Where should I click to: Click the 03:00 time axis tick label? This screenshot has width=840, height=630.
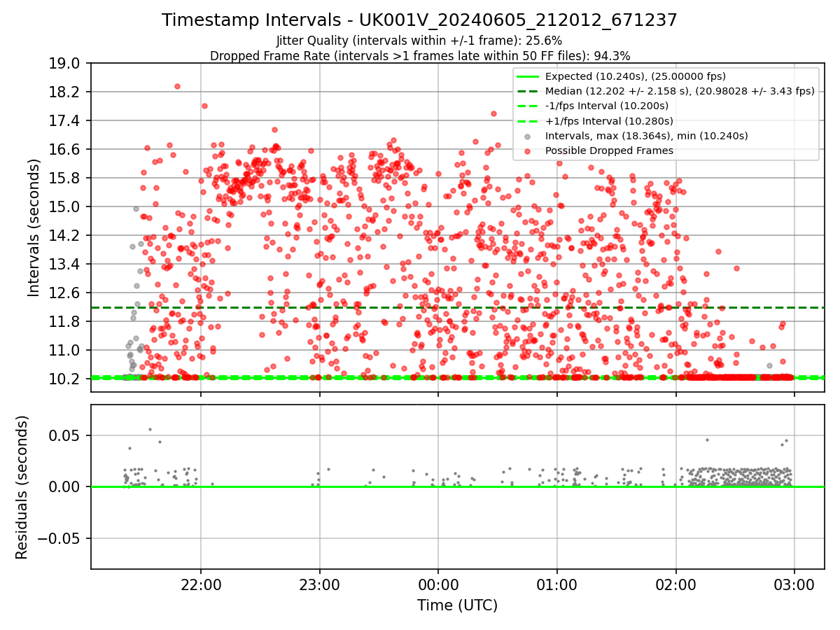pos(794,583)
